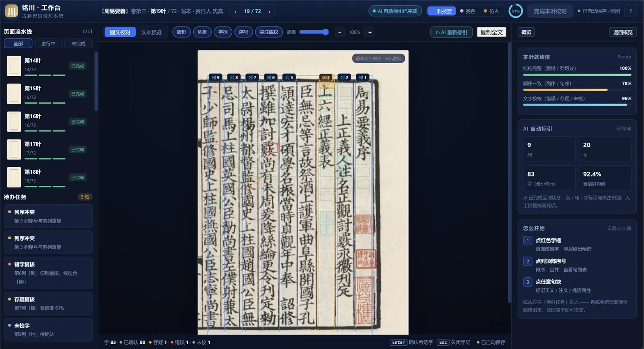Click step 1 number badge for 点红色字框
644x349 pixels.
click(x=528, y=241)
